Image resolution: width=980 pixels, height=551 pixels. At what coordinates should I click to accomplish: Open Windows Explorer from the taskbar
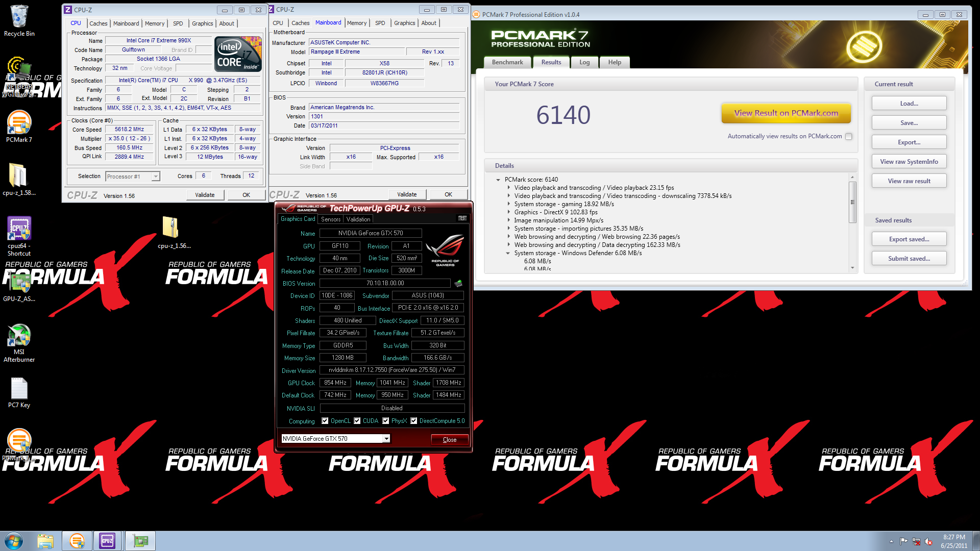pos(45,541)
